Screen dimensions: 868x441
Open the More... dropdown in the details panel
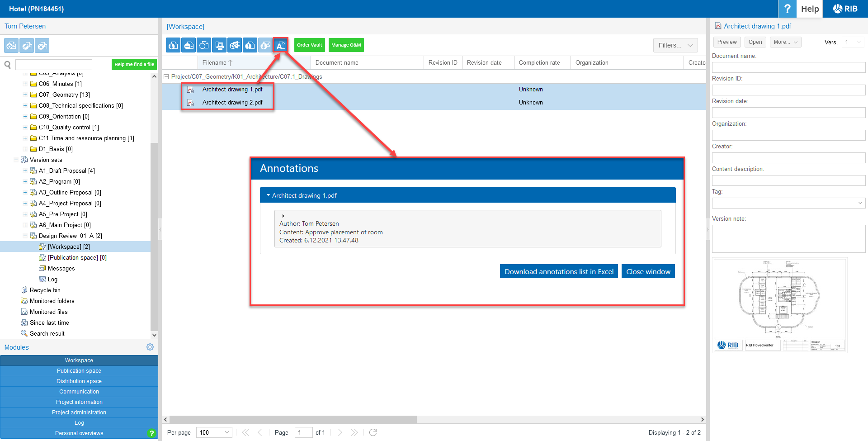(x=785, y=42)
